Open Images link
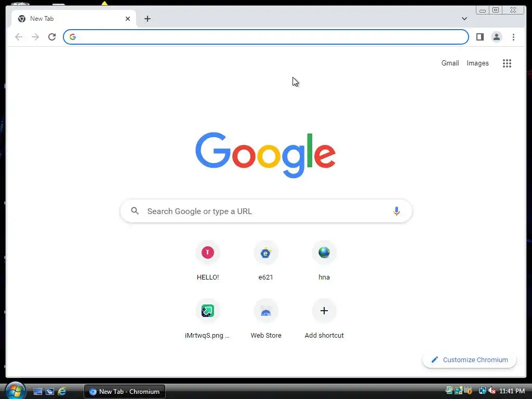This screenshot has height=399, width=532. [477, 63]
